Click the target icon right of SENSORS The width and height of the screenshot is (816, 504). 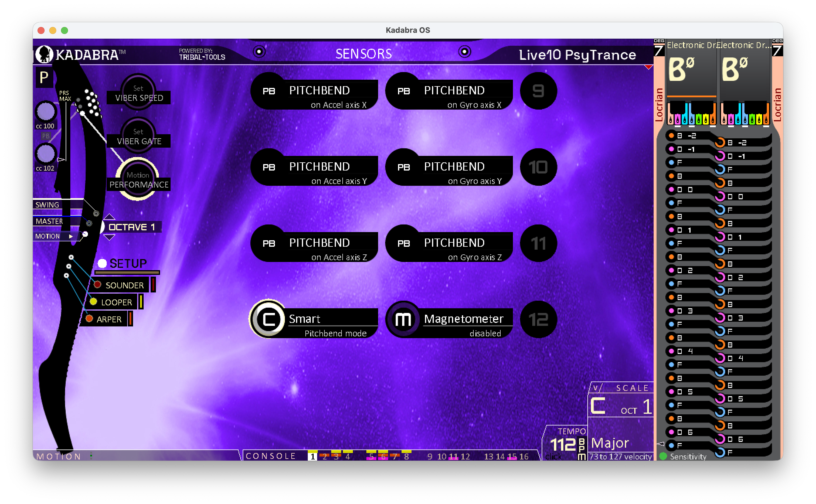click(x=464, y=52)
